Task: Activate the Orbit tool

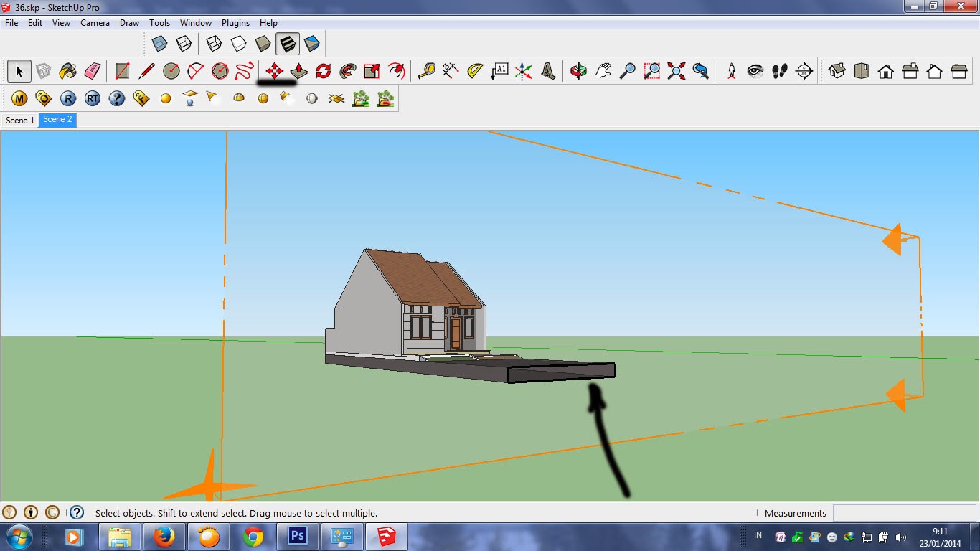Action: [x=578, y=71]
